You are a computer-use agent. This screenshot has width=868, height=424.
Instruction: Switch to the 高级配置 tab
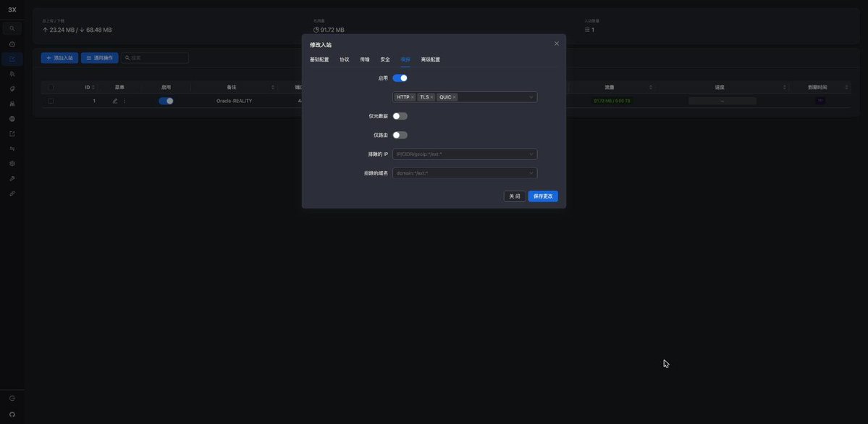431,59
